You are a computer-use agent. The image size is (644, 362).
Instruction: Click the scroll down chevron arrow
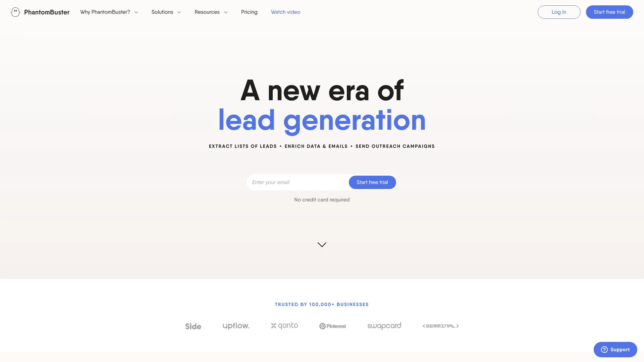(322, 244)
